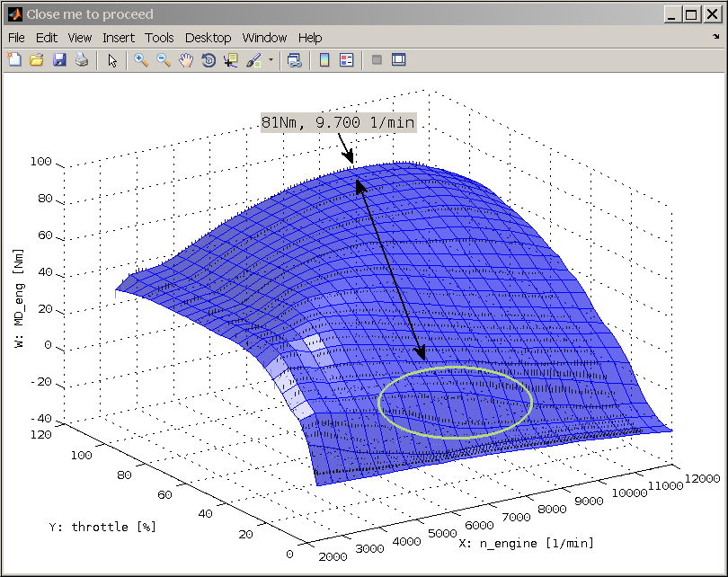Image resolution: width=728 pixels, height=577 pixels.
Task: Open the Desktop menu
Action: point(208,38)
